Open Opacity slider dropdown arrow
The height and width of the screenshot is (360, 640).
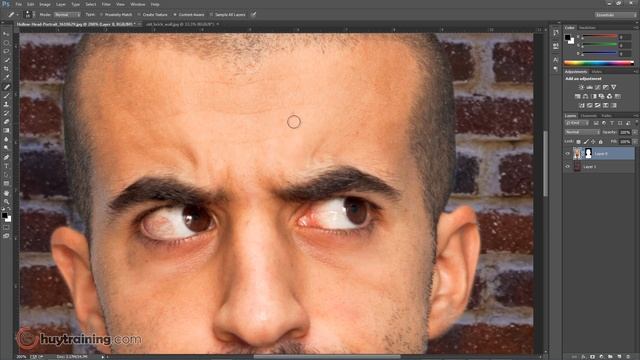(635, 132)
